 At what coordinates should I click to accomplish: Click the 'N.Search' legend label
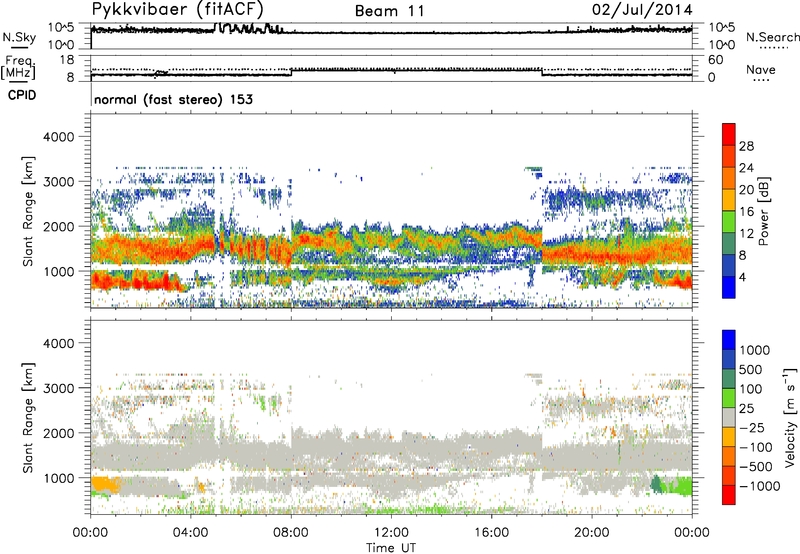click(772, 37)
